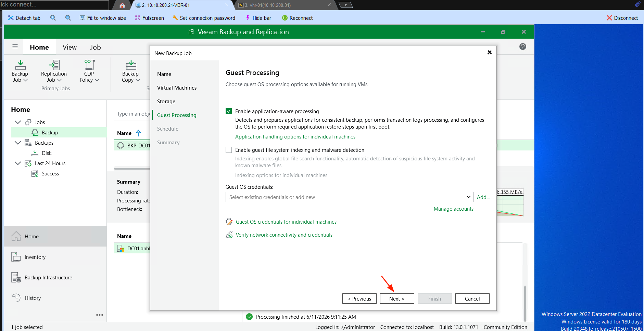Image resolution: width=644 pixels, height=331 pixels.
Task: Collapse the Last 24 Hours node
Action: pyautogui.click(x=18, y=163)
